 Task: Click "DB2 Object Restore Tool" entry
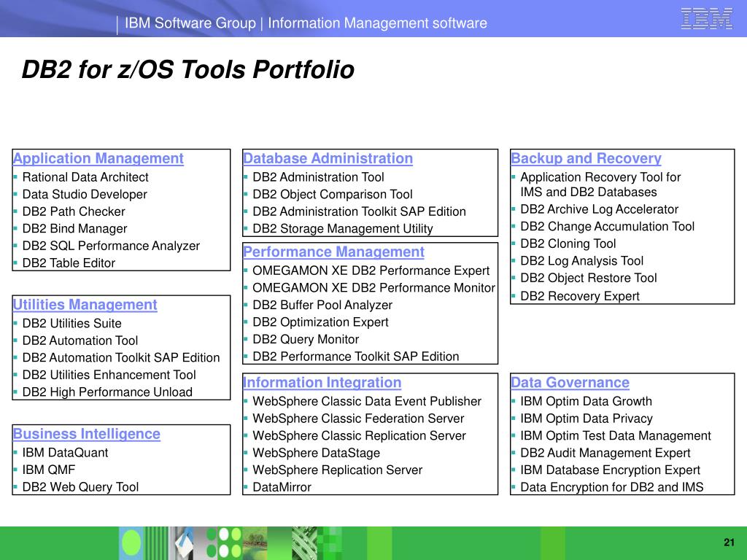pos(589,278)
